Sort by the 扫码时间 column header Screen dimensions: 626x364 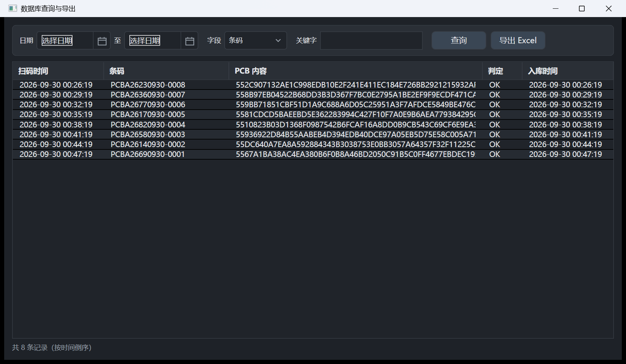[x=58, y=71]
